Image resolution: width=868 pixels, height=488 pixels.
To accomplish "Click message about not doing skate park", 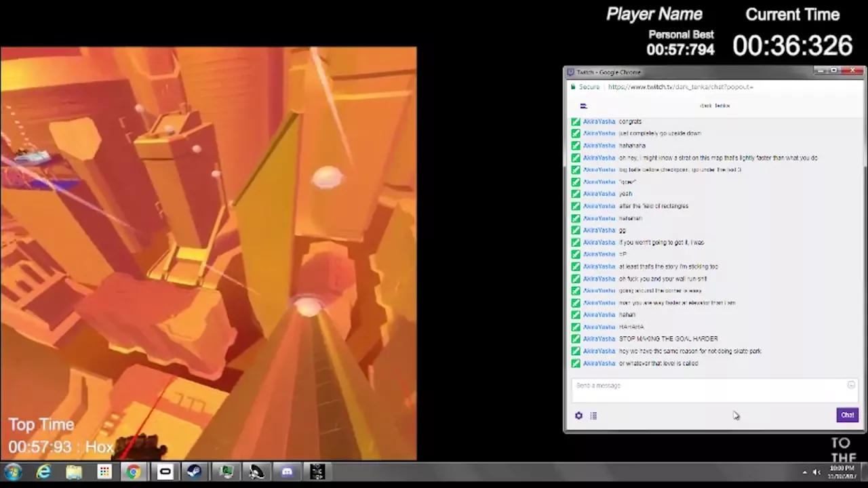I will pyautogui.click(x=690, y=351).
